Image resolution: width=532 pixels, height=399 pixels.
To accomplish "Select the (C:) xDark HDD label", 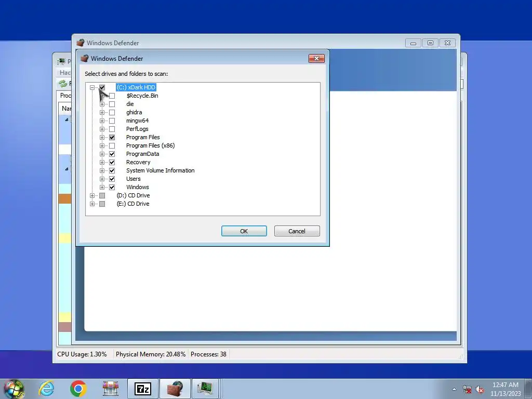I will pos(136,87).
